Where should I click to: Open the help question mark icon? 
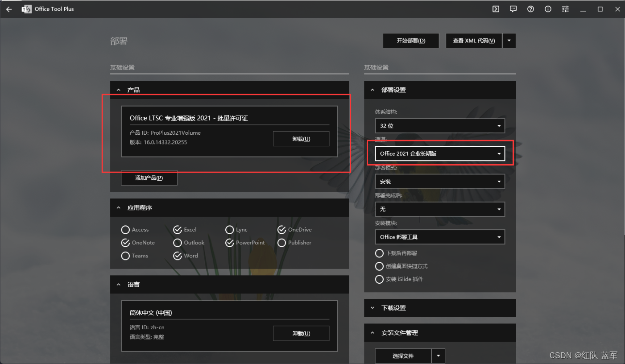tap(530, 9)
